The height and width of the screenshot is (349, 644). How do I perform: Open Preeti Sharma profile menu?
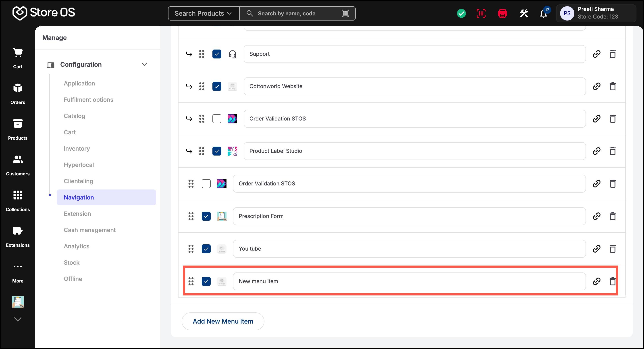596,13
